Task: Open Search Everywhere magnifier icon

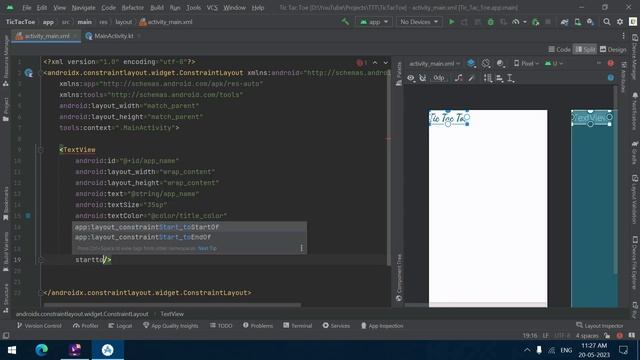Action: (x=607, y=22)
